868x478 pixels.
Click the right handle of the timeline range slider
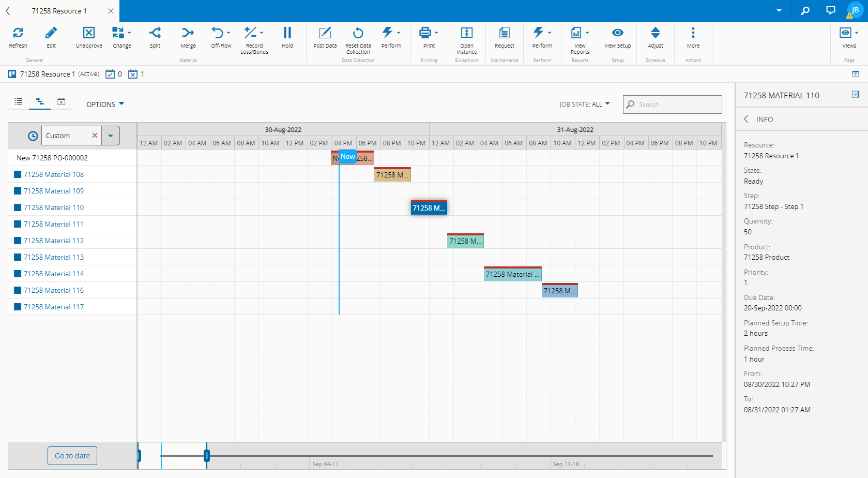click(207, 456)
